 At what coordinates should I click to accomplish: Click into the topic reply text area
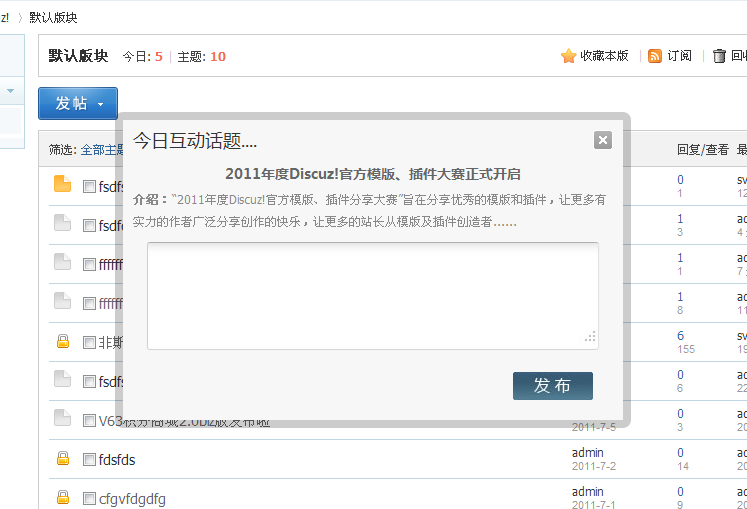click(373, 296)
